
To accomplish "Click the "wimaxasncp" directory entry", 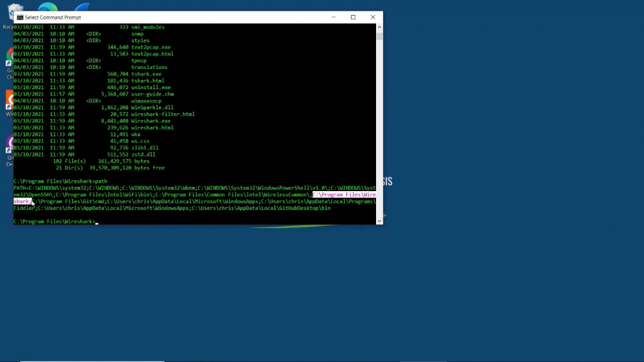I will (146, 101).
